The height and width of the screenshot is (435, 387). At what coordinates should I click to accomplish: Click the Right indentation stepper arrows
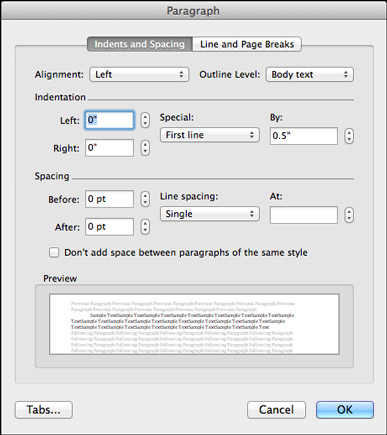pos(145,148)
